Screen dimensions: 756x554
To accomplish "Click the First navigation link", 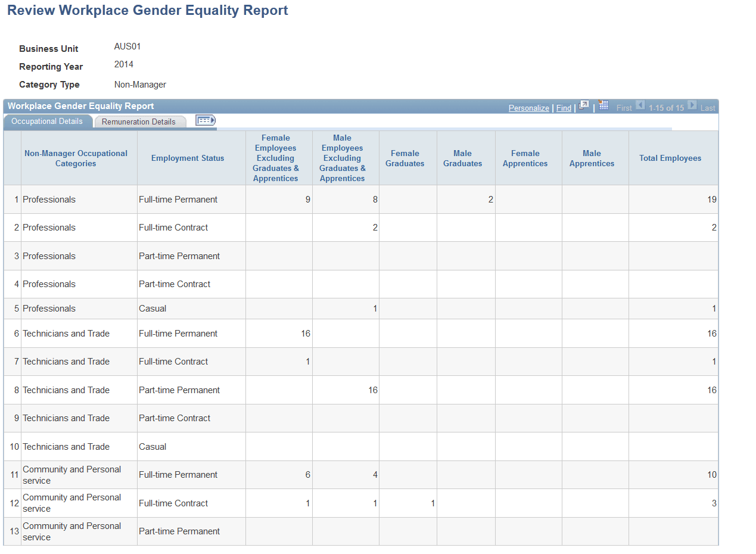I will pyautogui.click(x=624, y=108).
